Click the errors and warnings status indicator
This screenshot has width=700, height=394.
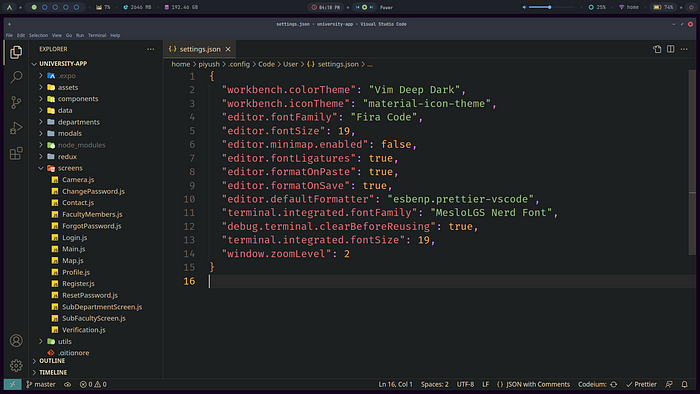93,384
